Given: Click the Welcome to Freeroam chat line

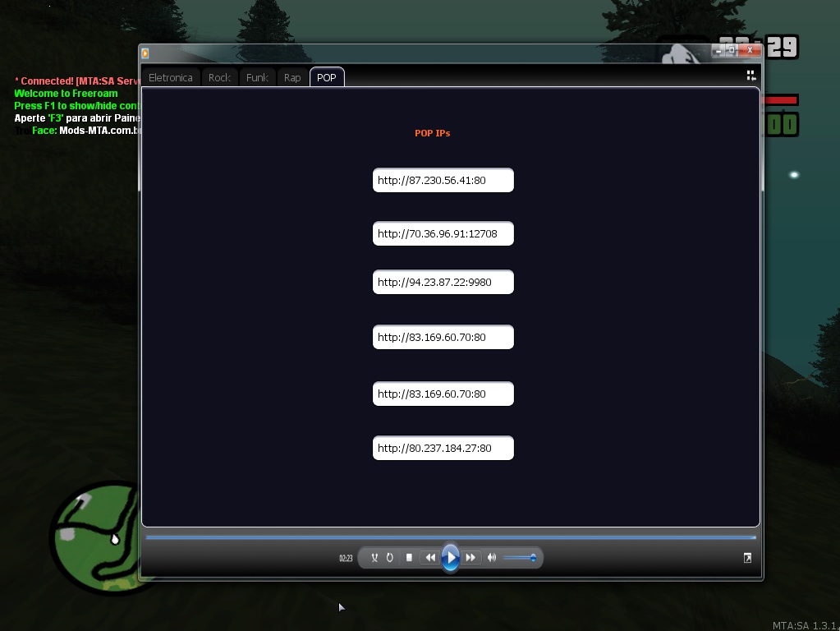Looking at the screenshot, I should tap(66, 94).
